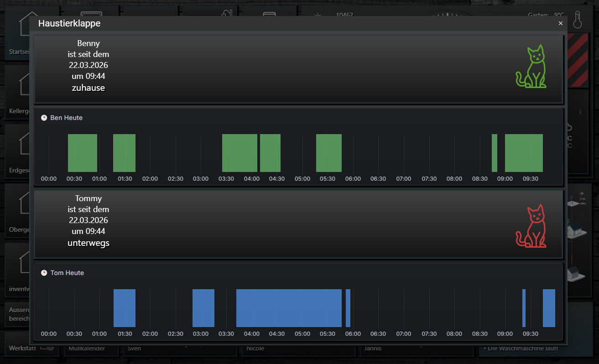Click the clock icon beside Tom Heute
Viewport: 599px width, 364px height.
click(44, 273)
